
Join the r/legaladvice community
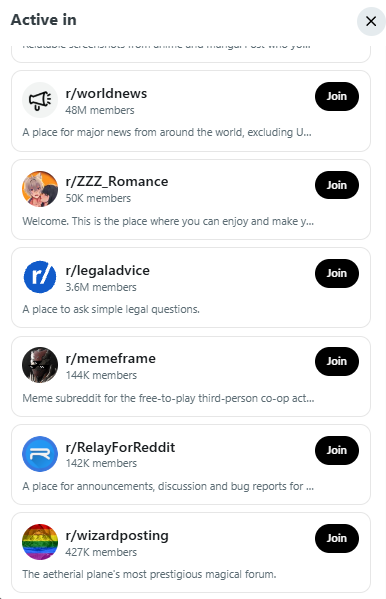click(337, 273)
